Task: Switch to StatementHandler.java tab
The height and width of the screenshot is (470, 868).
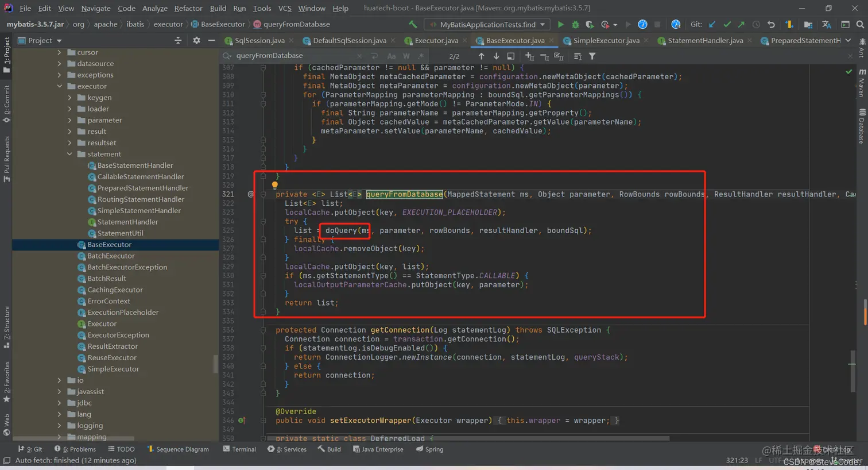Action: (705, 40)
